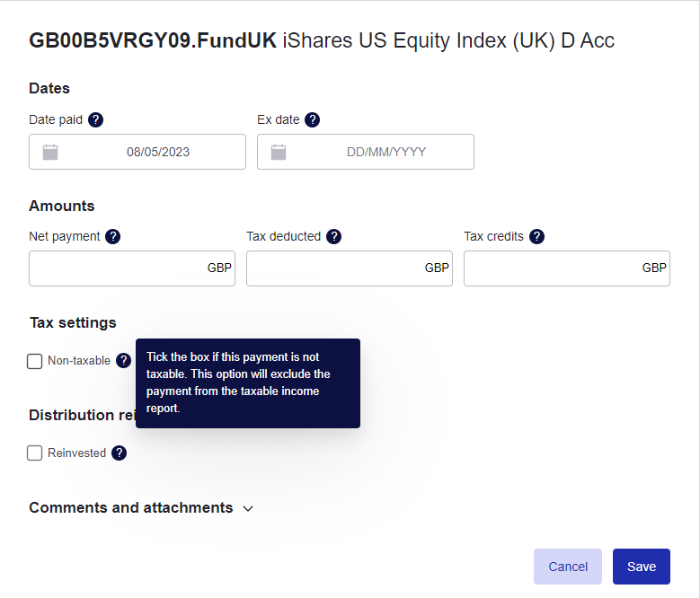The width and height of the screenshot is (700, 598).
Task: Click the help icon beside Ex date
Action: click(x=312, y=120)
